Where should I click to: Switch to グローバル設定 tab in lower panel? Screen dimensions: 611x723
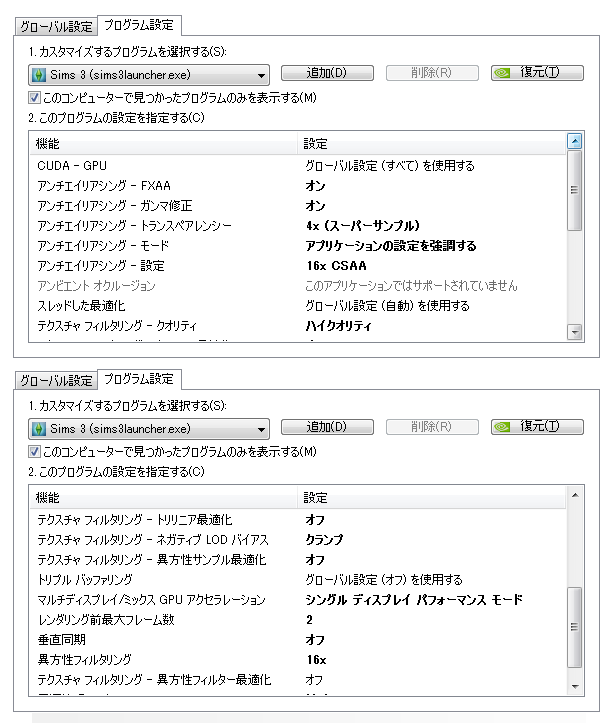click(x=56, y=381)
